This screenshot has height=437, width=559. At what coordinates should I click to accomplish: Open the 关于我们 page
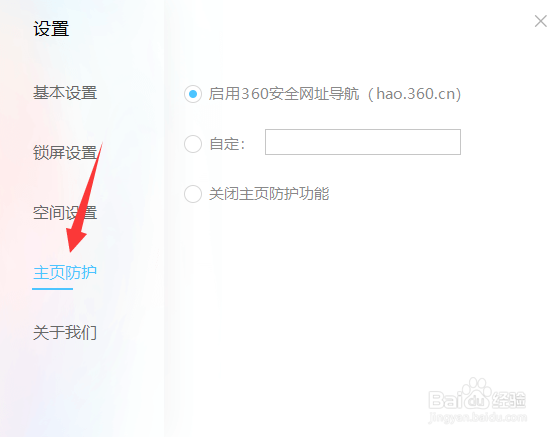click(x=65, y=333)
